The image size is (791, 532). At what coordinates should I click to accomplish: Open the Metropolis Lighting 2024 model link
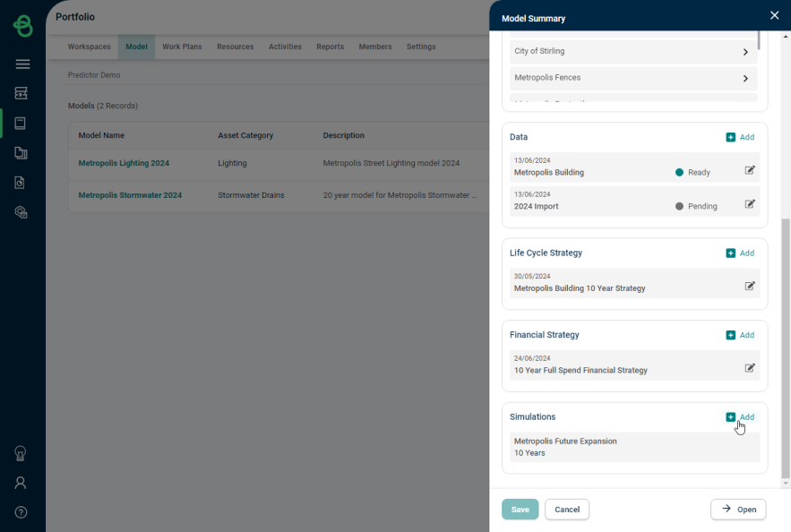[124, 163]
